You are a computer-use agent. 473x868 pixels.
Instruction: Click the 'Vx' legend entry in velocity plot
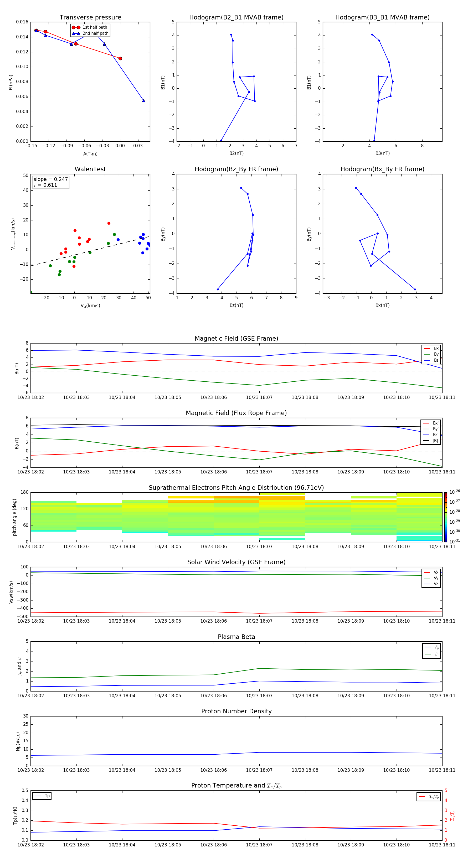(x=431, y=572)
